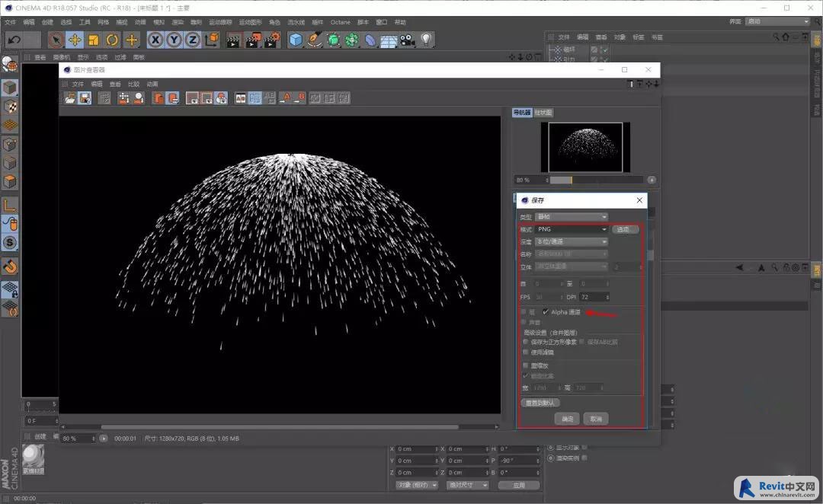Toggle the 锁定比率 checkbox
This screenshot has height=504, width=823.
[525, 376]
